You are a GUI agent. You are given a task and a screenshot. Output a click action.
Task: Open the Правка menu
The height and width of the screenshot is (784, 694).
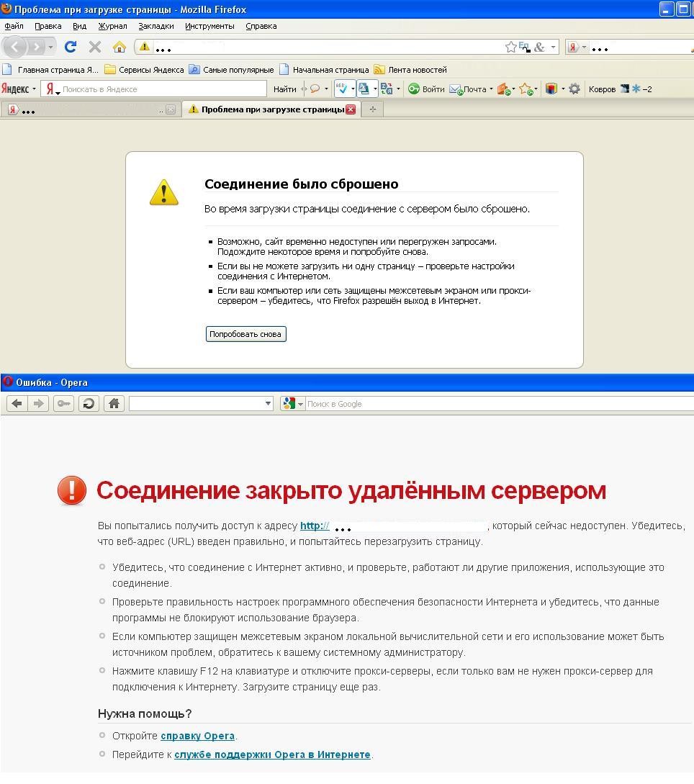pos(48,26)
